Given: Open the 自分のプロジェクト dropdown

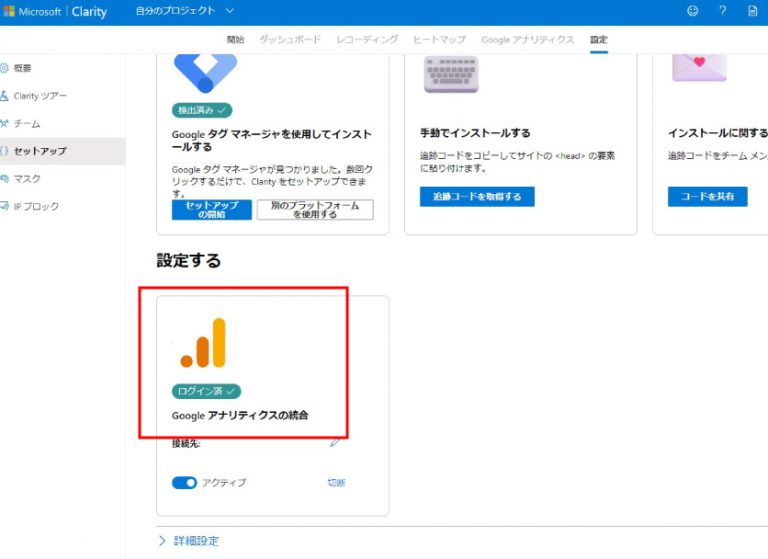Looking at the screenshot, I should (185, 11).
